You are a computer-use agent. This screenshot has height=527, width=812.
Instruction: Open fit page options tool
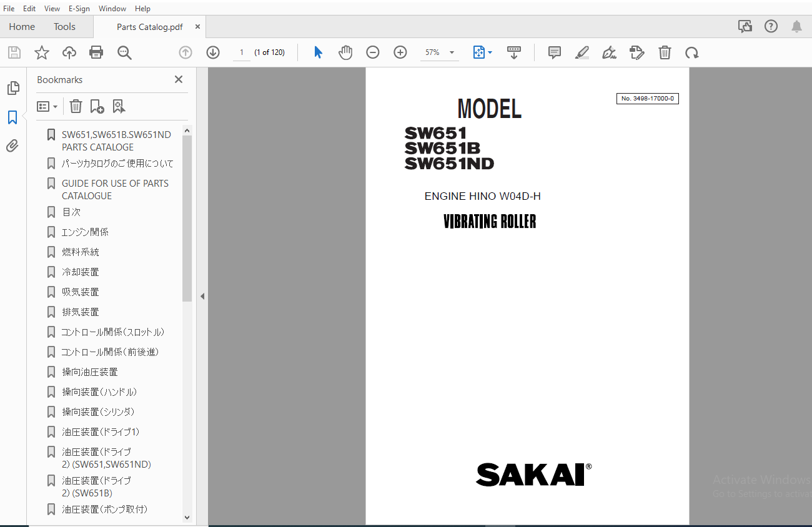click(x=482, y=52)
